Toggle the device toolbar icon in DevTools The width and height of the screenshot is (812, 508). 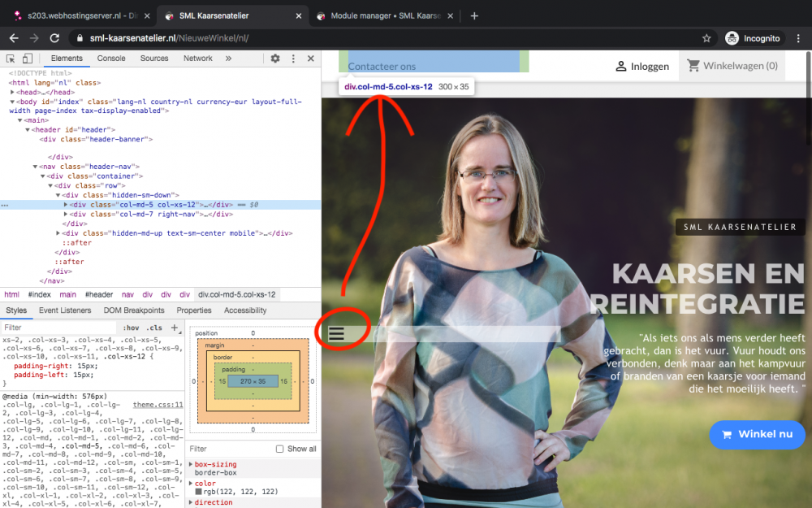[28, 59]
